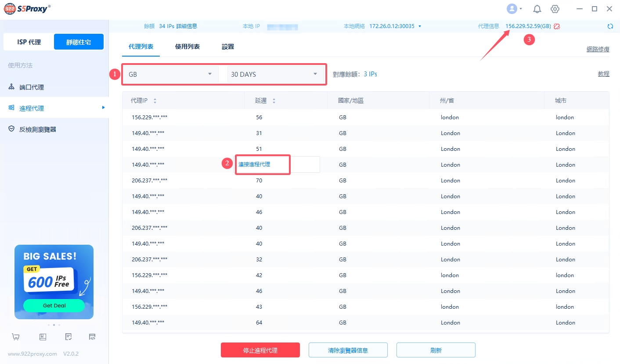Image resolution: width=620 pixels, height=364 pixels.
Task: Click the bookmark book icon in sidebar
Action: [43, 337]
